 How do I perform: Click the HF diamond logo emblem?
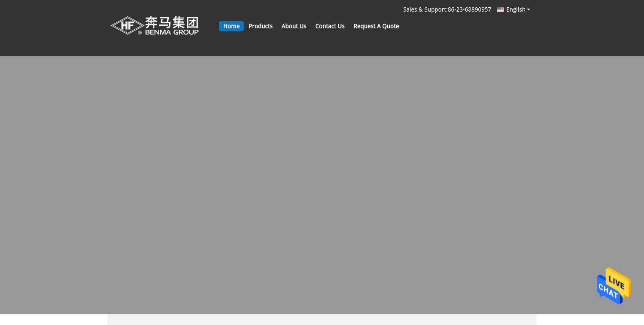point(127,26)
